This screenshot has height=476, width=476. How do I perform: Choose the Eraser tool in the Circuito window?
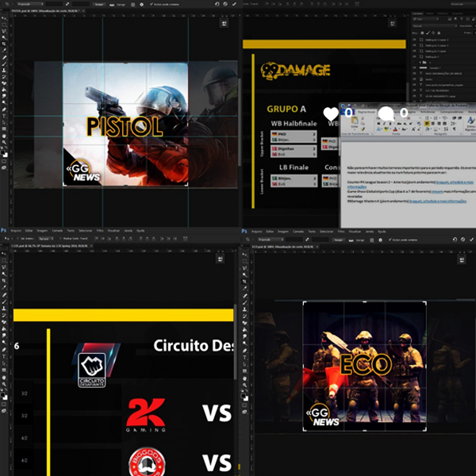4,322
